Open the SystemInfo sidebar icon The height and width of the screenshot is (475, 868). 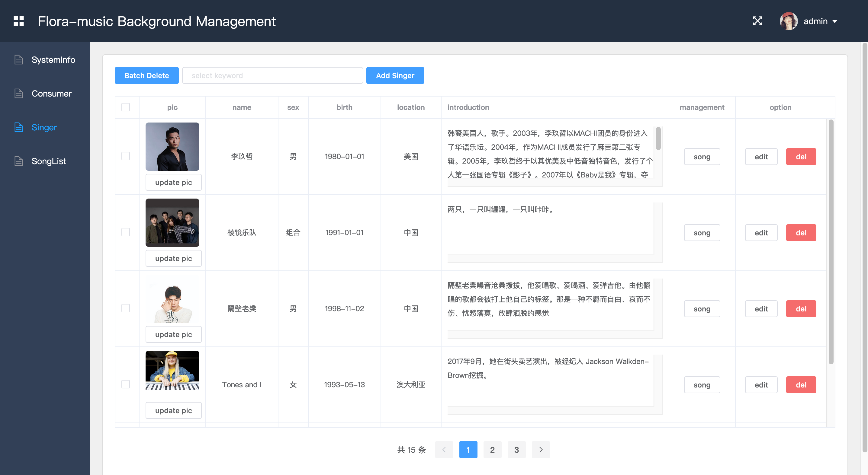click(x=18, y=59)
